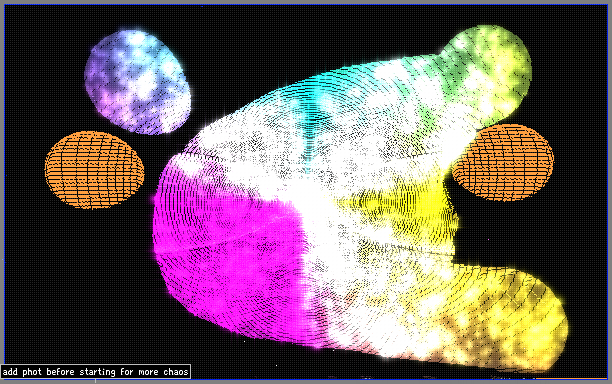This screenshot has height=384, width=612.
Task: Select the right orange striped ellipse
Action: pyautogui.click(x=503, y=163)
